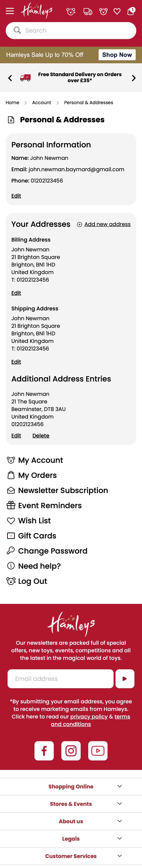The height and width of the screenshot is (868, 142).
Task: Click the delivery truck icon in header
Action: (x=88, y=12)
